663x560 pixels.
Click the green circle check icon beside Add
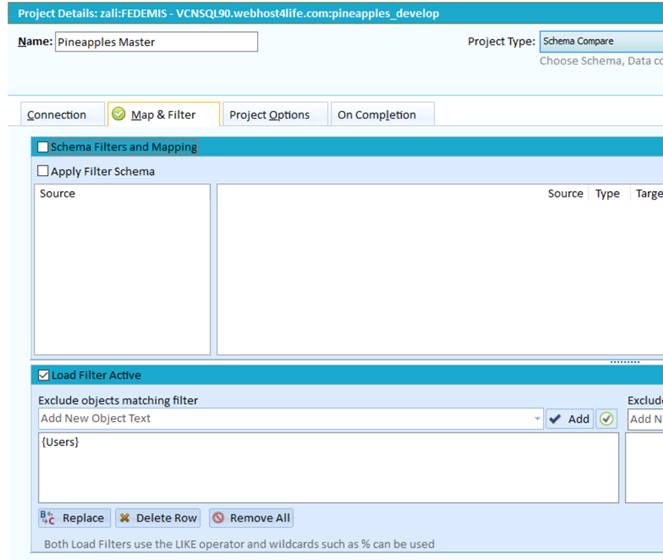(607, 419)
